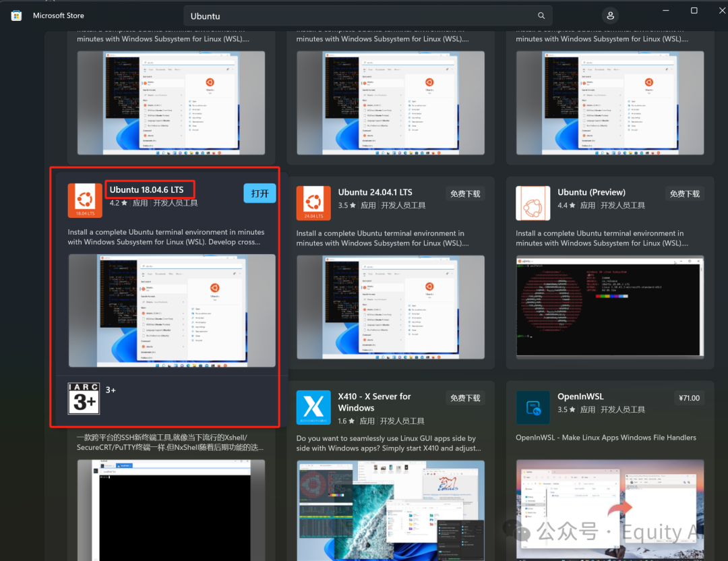Click 'OpenInWSL - Make Linux Apps' description
Image resolution: width=728 pixels, height=561 pixels.
(606, 438)
